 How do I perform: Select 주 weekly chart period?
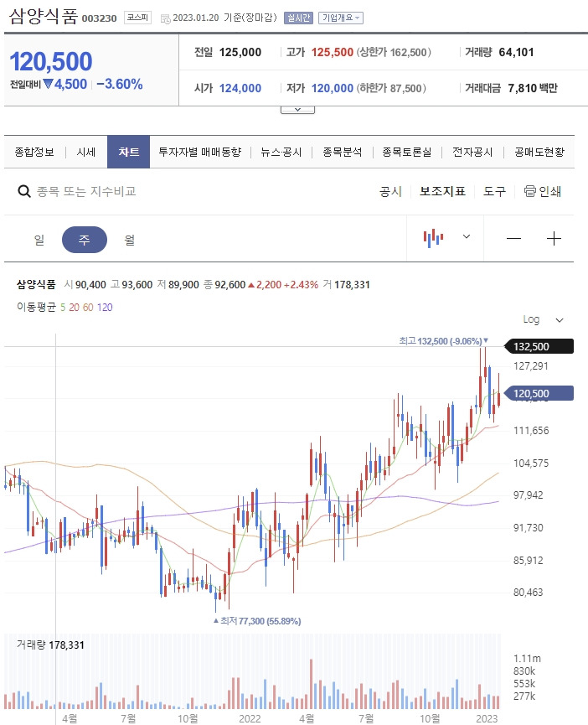point(85,240)
